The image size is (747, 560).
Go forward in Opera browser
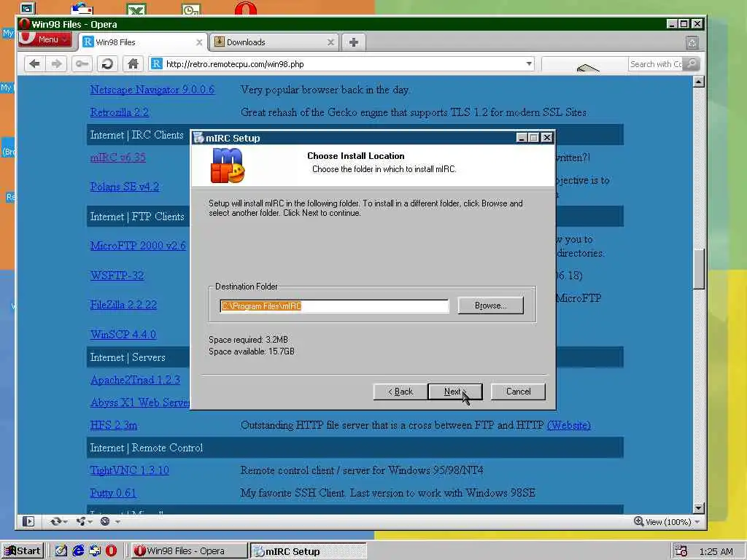[x=57, y=64]
